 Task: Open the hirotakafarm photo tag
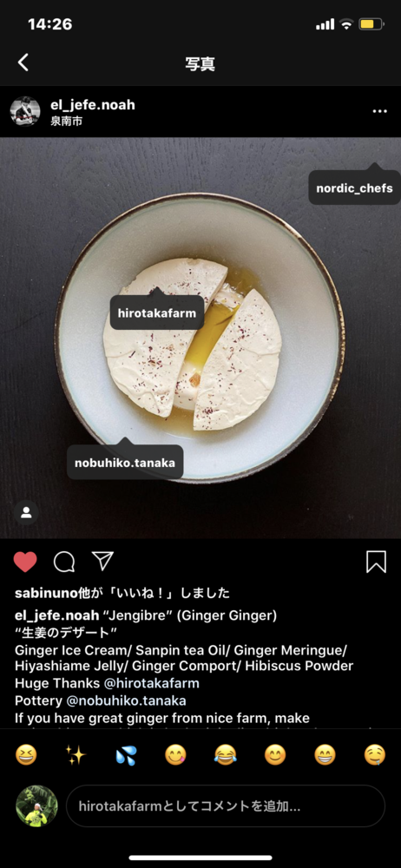157,312
